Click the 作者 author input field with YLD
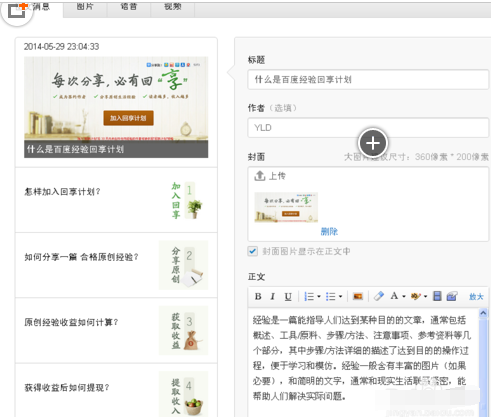491x417 pixels. pos(368,128)
